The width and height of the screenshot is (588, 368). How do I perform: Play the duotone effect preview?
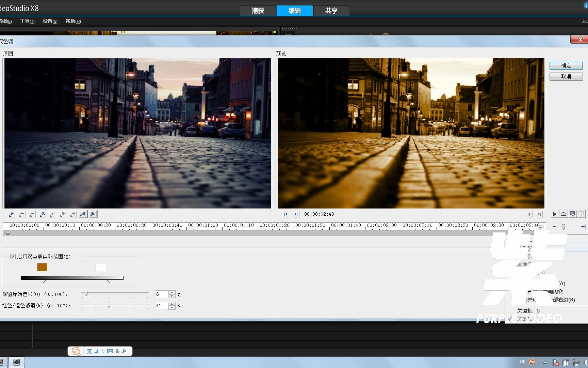[555, 214]
